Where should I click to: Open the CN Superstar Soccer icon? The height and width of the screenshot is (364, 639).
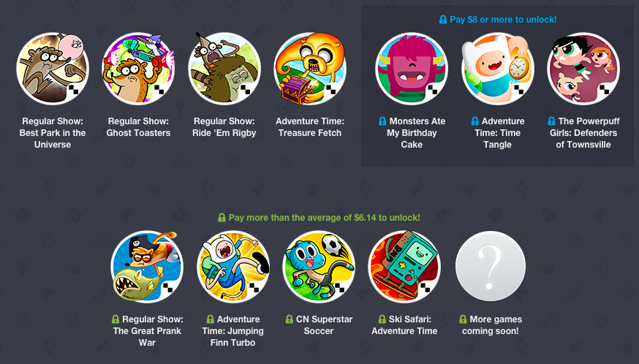pyautogui.click(x=319, y=267)
